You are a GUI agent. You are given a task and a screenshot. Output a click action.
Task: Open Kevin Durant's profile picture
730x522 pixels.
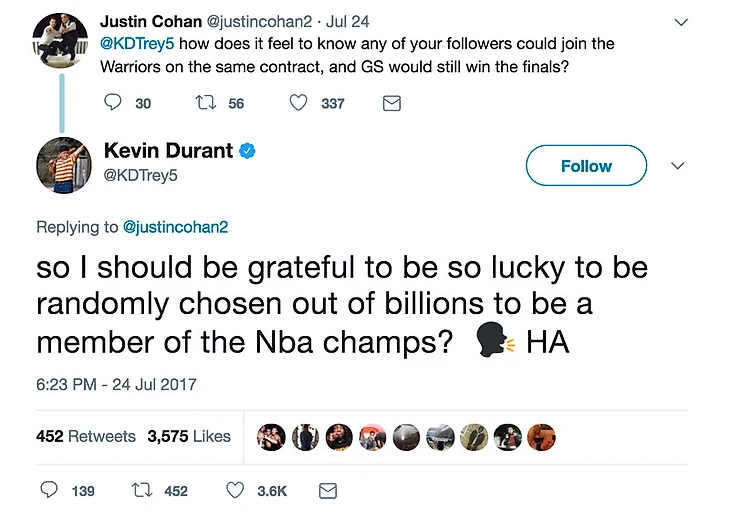64,165
